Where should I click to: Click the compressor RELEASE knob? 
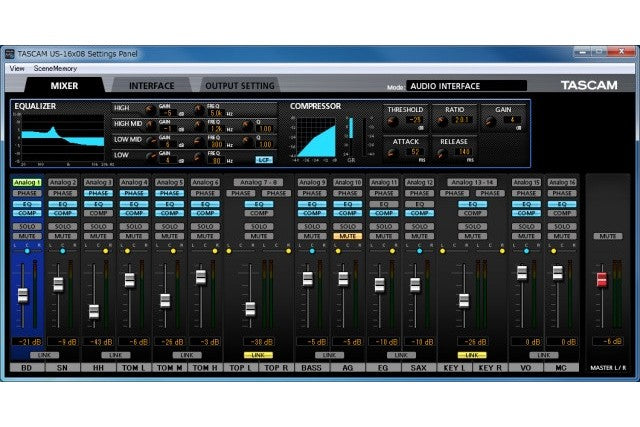441,153
